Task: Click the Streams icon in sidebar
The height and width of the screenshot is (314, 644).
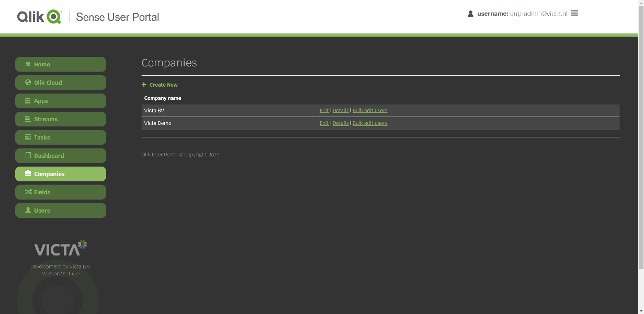Action: tap(28, 119)
